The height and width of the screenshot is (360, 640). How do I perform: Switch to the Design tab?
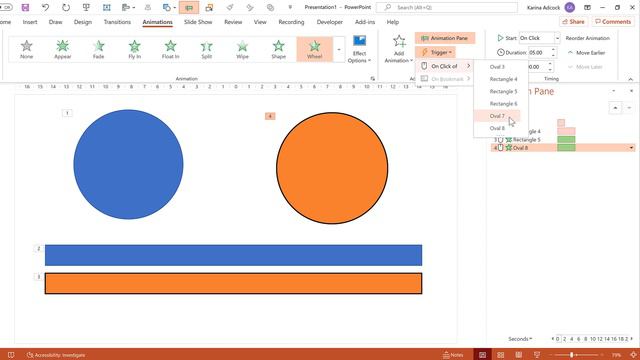click(x=82, y=22)
